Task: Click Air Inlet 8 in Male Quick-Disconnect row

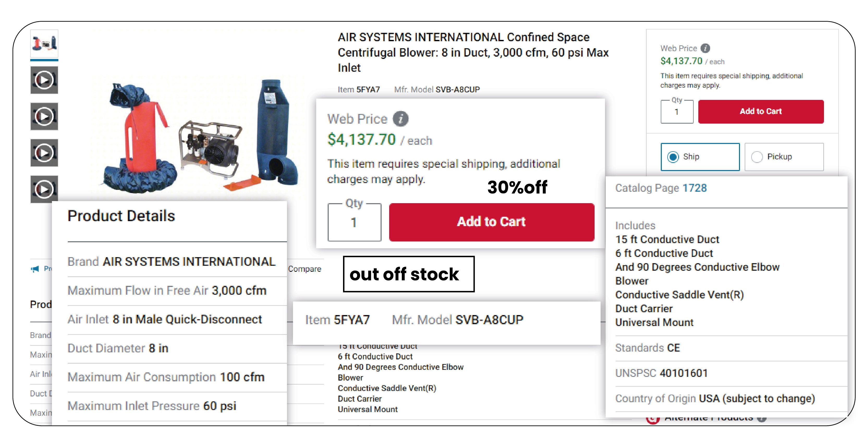Action: [x=177, y=319]
